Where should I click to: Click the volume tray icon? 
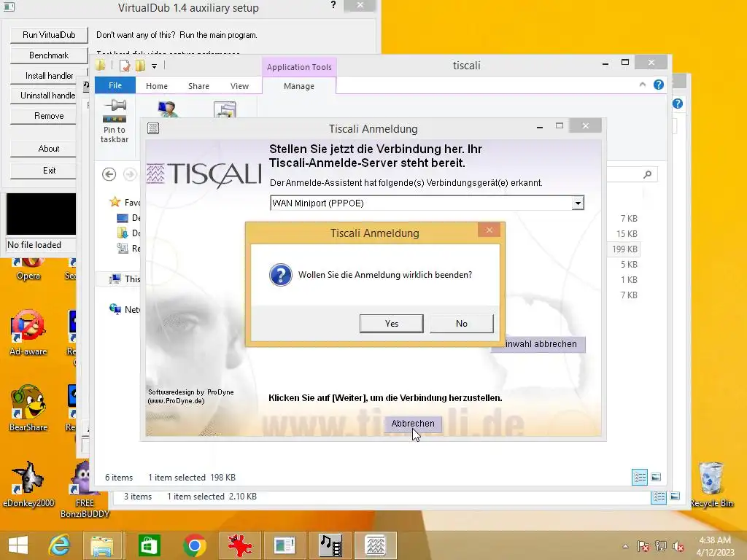pos(678,546)
